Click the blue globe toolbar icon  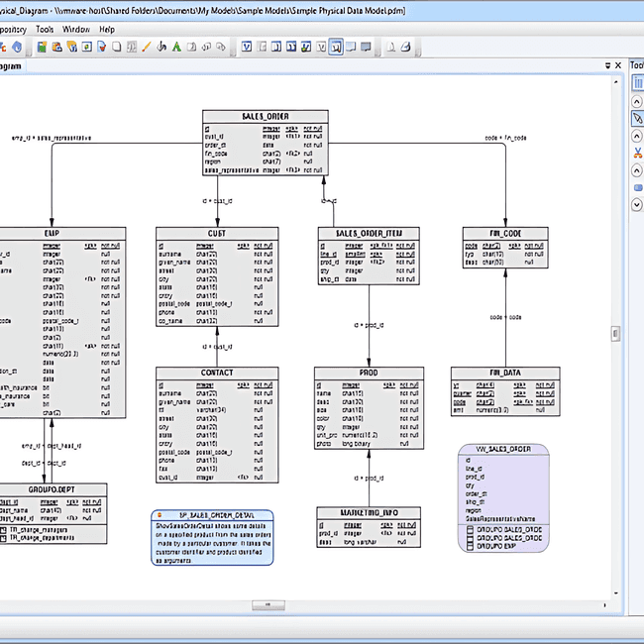pyautogui.click(x=17, y=47)
